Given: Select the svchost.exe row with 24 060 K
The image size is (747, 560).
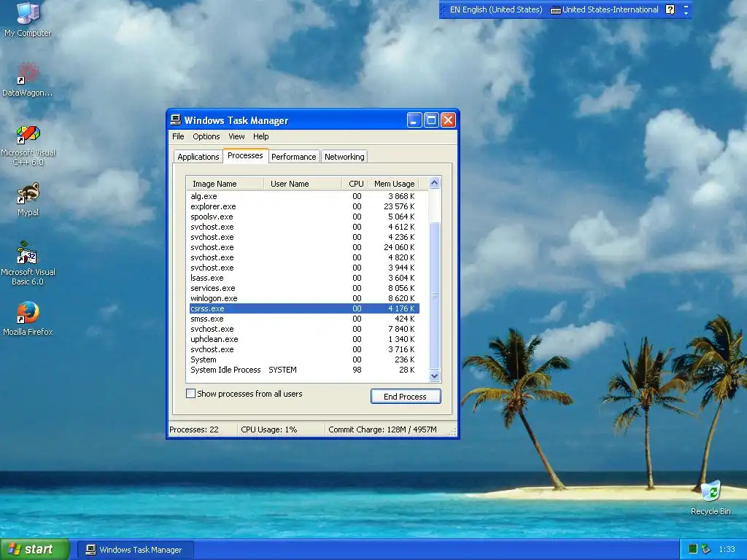Looking at the screenshot, I should coord(304,248).
